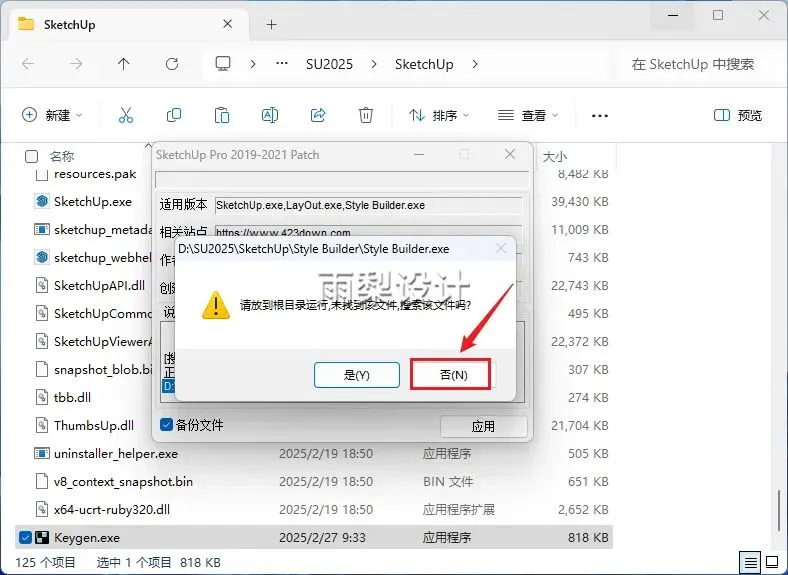Click the SketchUpCommon file icon
Viewport: 788px width, 575px height.
(42, 314)
